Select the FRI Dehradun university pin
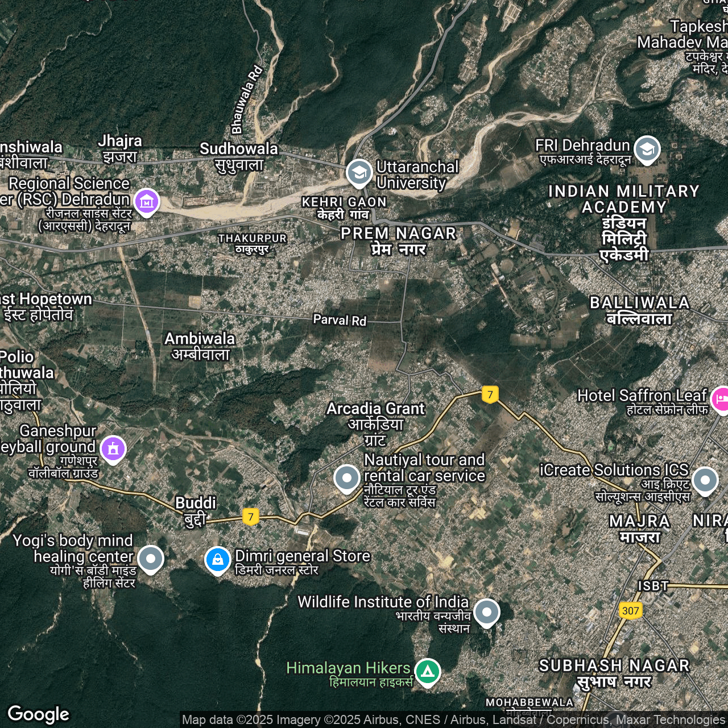 [647, 149]
